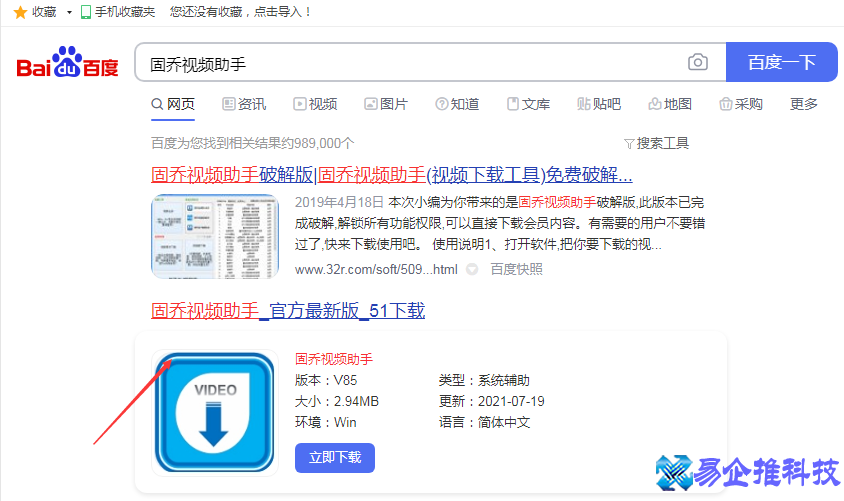Open the 百度快照 cached page link
The width and height of the screenshot is (844, 501).
[x=517, y=269]
